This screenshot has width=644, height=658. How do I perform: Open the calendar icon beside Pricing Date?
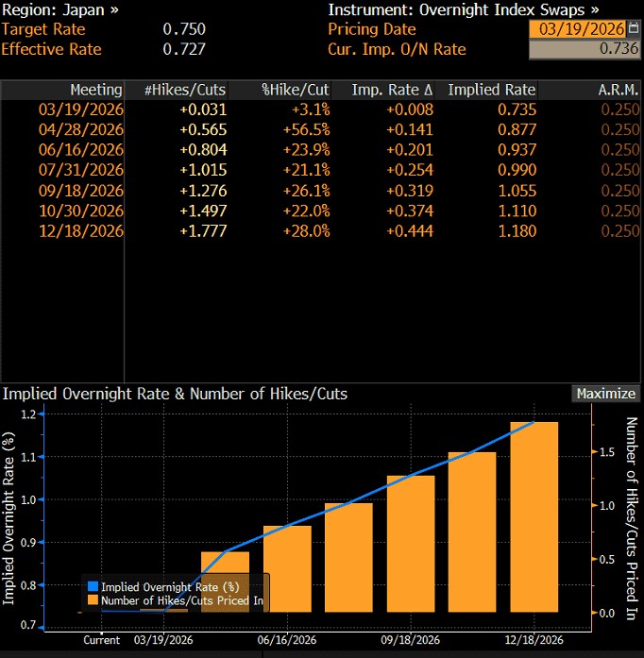pos(633,28)
